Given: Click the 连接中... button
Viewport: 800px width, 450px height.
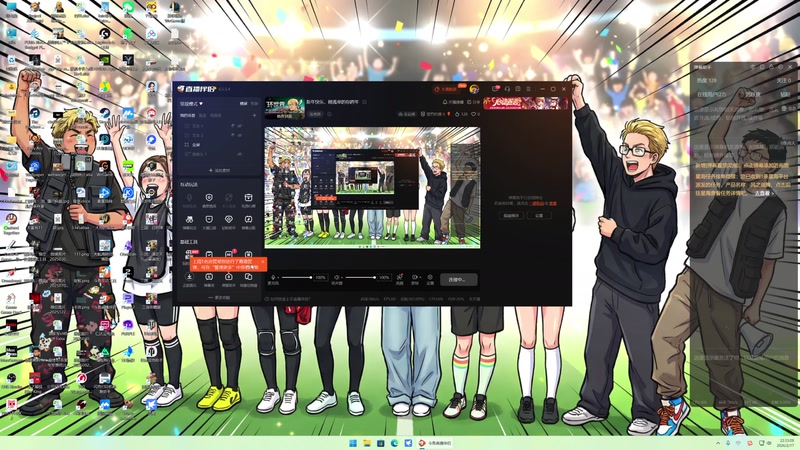Looking at the screenshot, I should [459, 280].
